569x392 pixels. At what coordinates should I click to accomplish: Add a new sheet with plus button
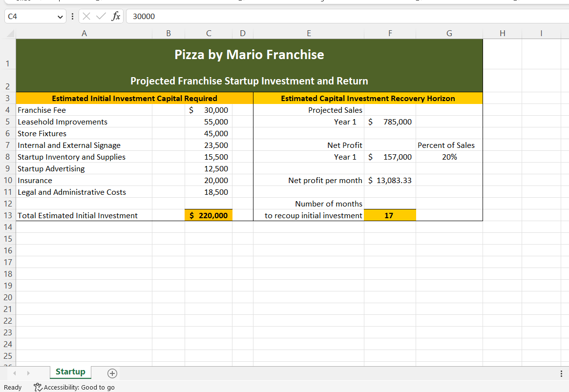[x=112, y=373]
